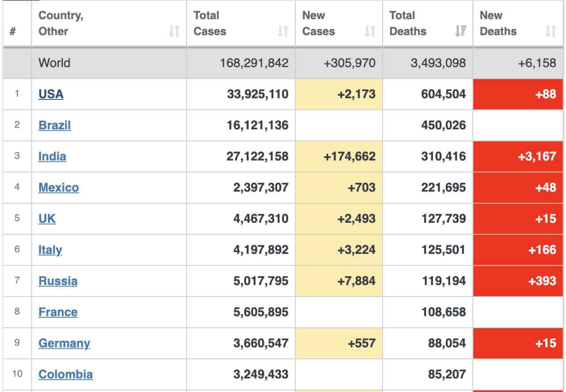Viewport: 566px width, 392px height.
Task: Open the USA country link
Action: (x=51, y=94)
